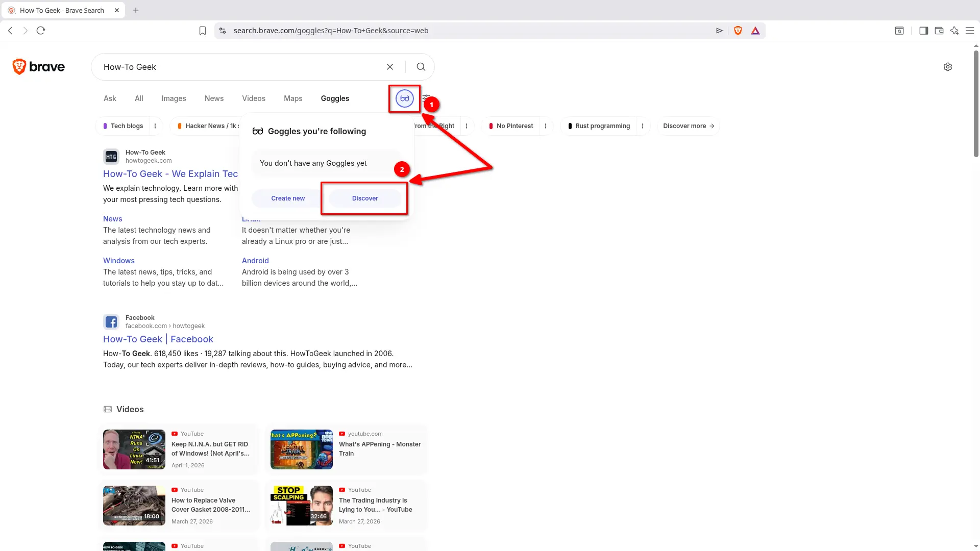The width and height of the screenshot is (980, 551).
Task: Submit search with the magnifier icon
Action: pos(421,67)
